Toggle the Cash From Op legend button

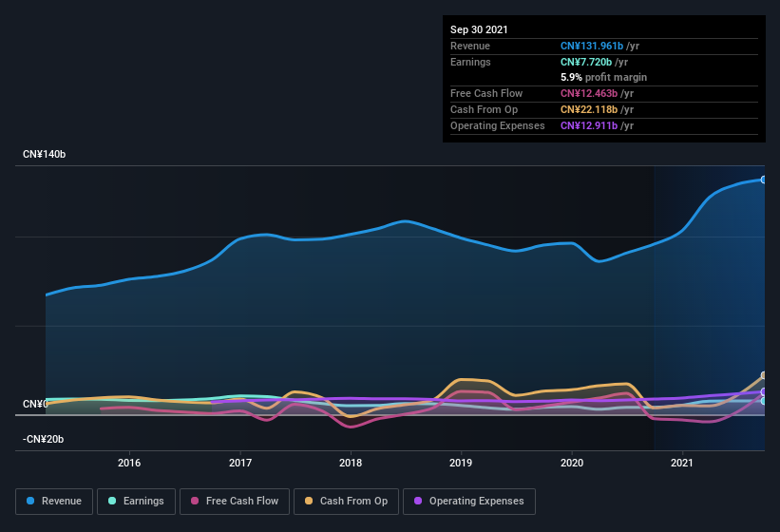346,502
